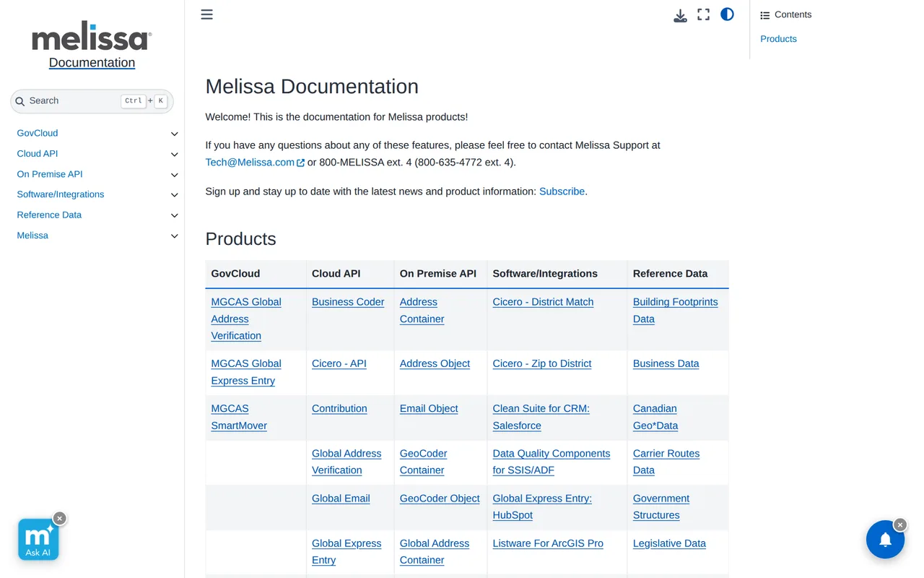Expand the Melissa sidebar chevron

pyautogui.click(x=174, y=236)
